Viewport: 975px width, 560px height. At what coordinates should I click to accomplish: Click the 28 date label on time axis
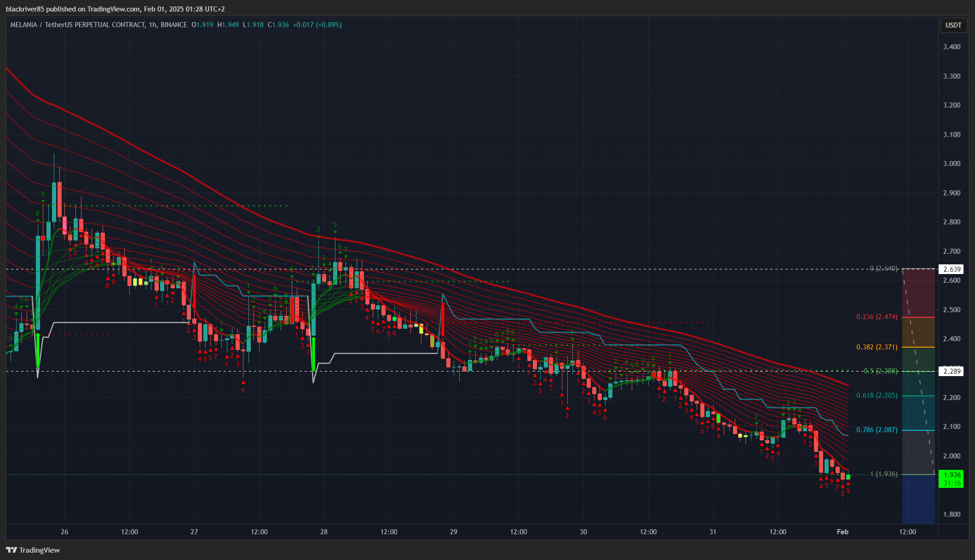(324, 532)
